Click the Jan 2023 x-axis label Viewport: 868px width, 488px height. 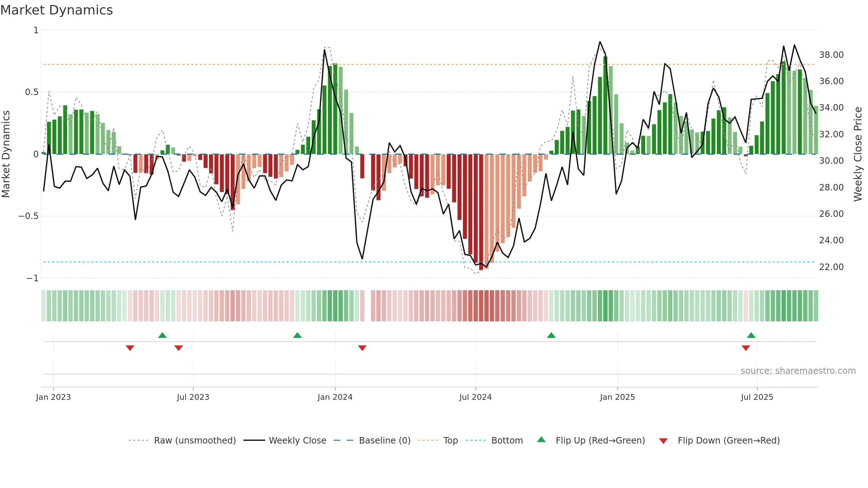pyautogui.click(x=54, y=397)
